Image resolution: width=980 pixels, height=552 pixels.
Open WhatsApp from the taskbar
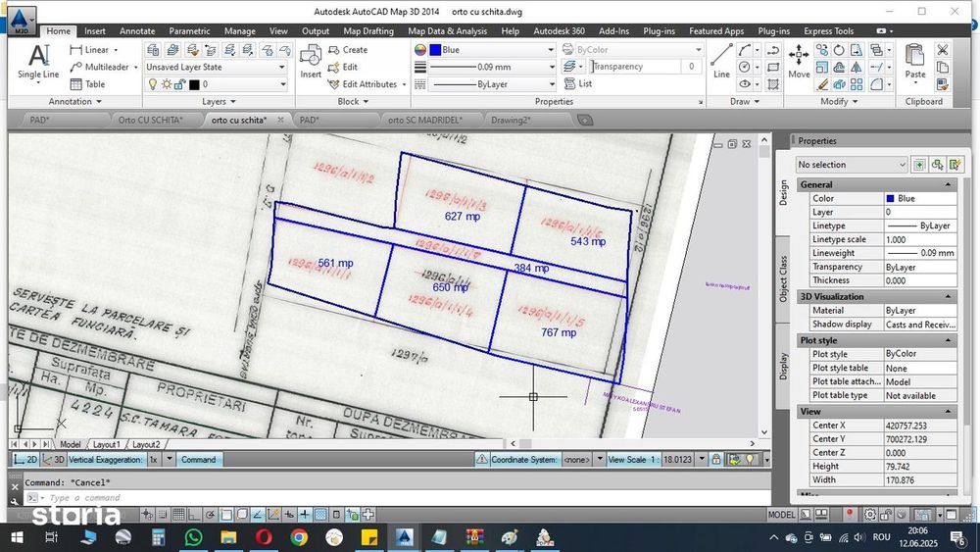point(192,536)
